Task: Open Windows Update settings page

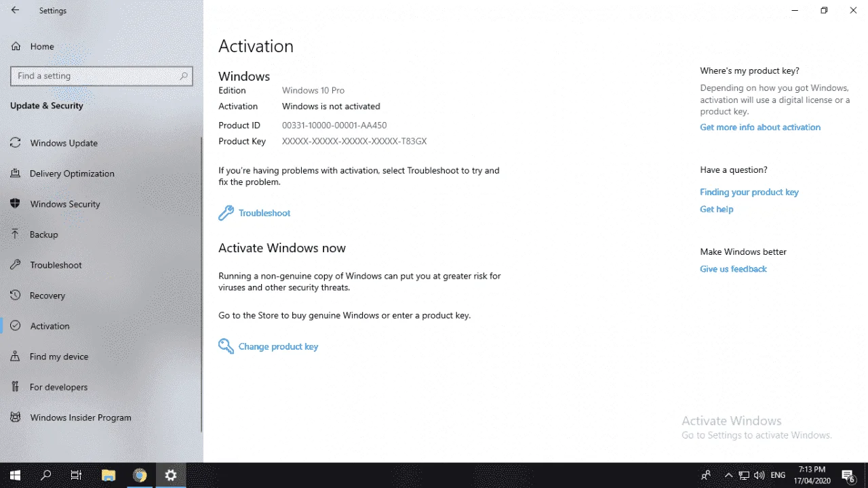Action: coord(64,143)
